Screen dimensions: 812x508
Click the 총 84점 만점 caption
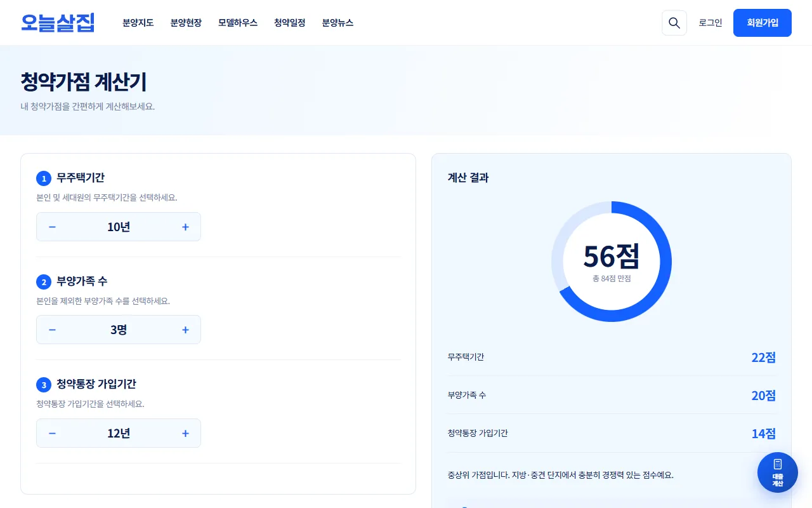tap(612, 278)
